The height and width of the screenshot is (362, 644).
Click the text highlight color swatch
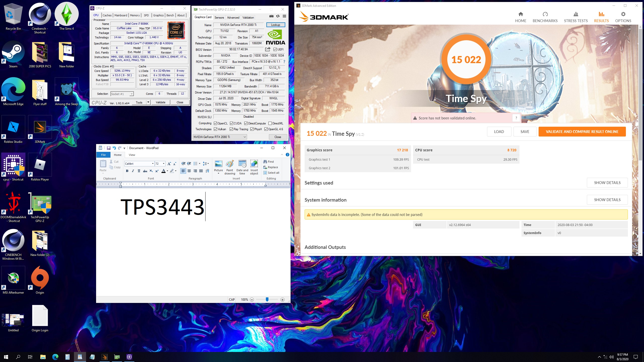coord(172,171)
